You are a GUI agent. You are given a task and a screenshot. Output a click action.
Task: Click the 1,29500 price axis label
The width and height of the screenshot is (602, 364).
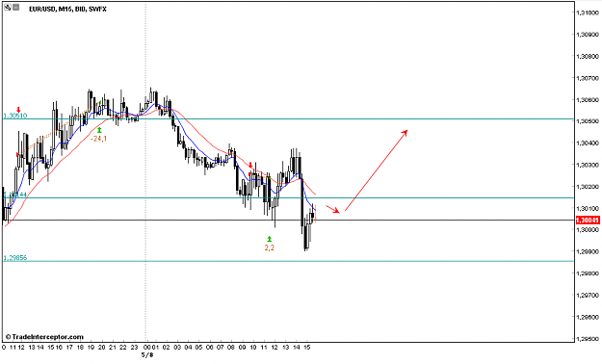(x=588, y=339)
